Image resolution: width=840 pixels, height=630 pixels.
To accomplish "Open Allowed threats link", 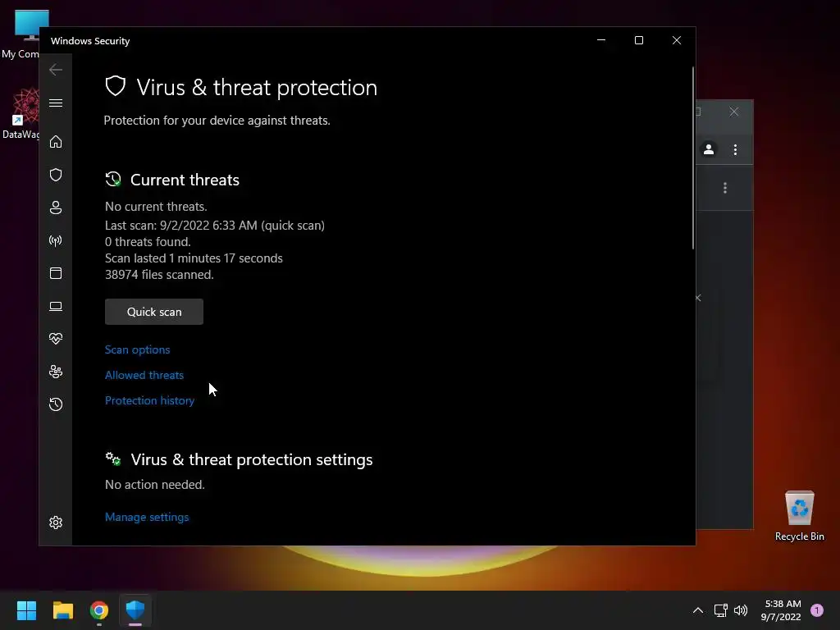I will coord(144,375).
